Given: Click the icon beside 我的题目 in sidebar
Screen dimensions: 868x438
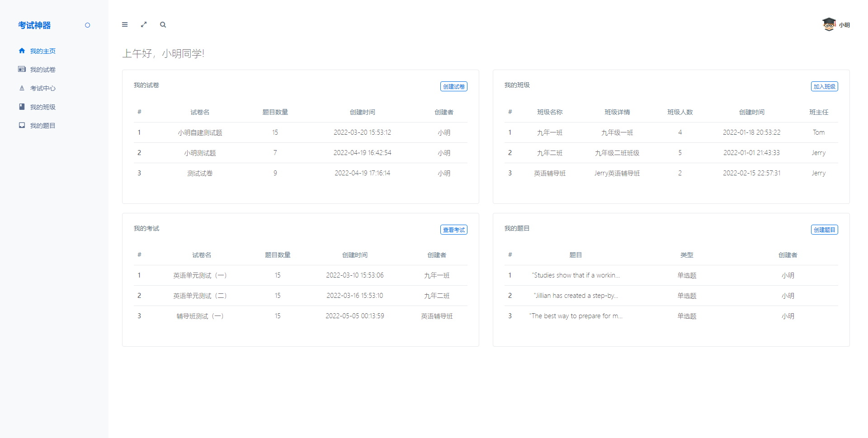Looking at the screenshot, I should (x=22, y=125).
